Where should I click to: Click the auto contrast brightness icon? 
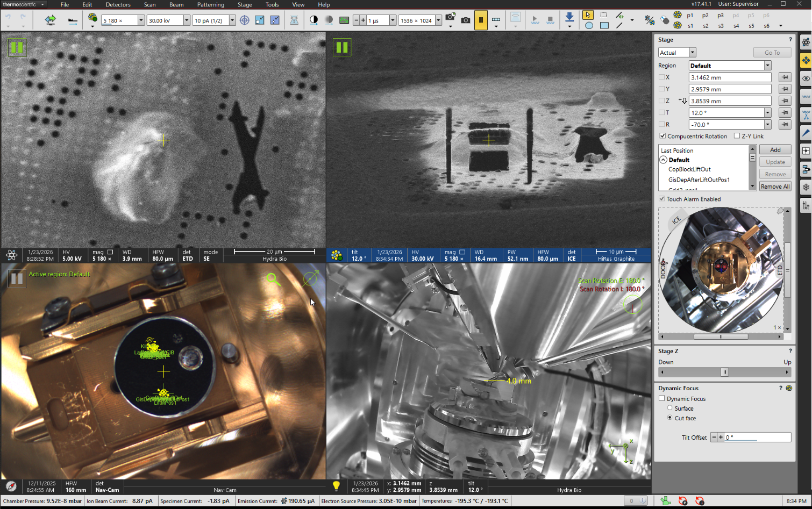(314, 20)
